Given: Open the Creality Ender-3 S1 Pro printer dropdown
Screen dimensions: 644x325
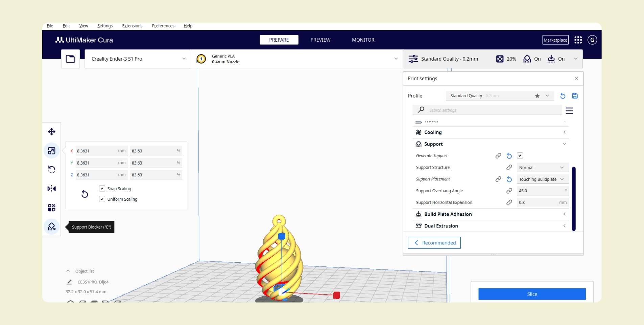Looking at the screenshot, I should coord(138,59).
